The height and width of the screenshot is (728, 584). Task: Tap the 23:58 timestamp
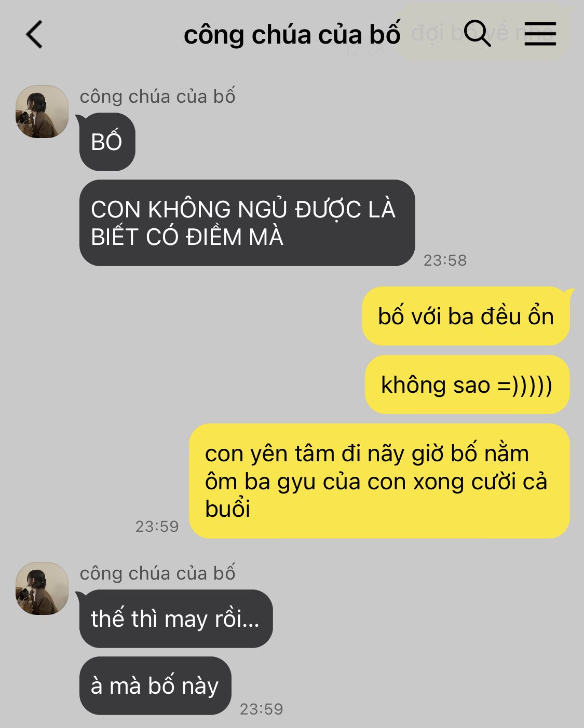click(445, 260)
